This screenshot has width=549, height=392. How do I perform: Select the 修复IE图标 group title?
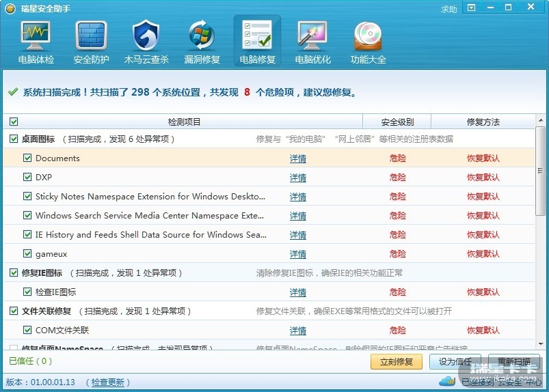pos(42,272)
